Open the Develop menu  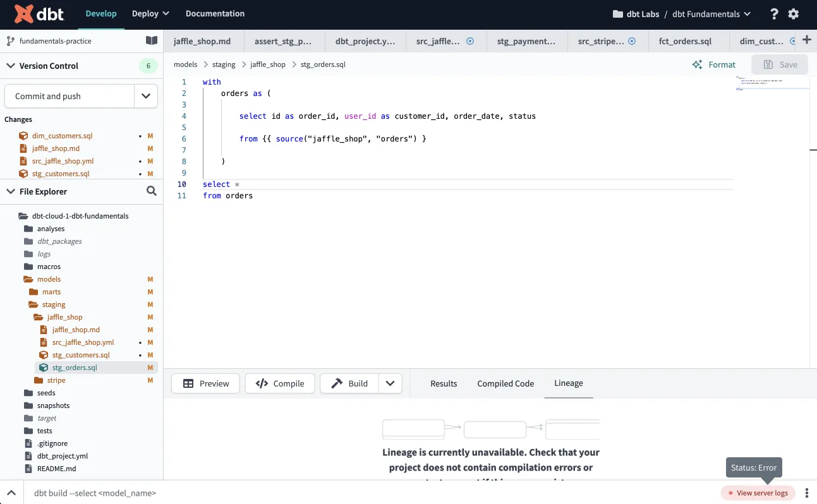click(101, 13)
